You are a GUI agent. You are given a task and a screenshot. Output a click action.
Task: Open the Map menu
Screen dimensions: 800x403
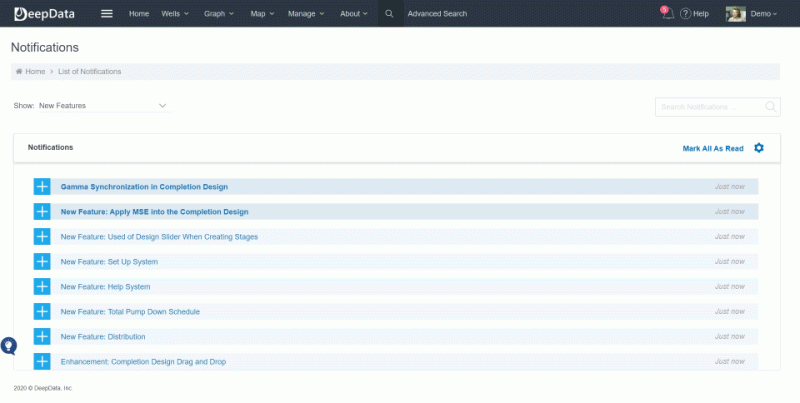click(262, 14)
